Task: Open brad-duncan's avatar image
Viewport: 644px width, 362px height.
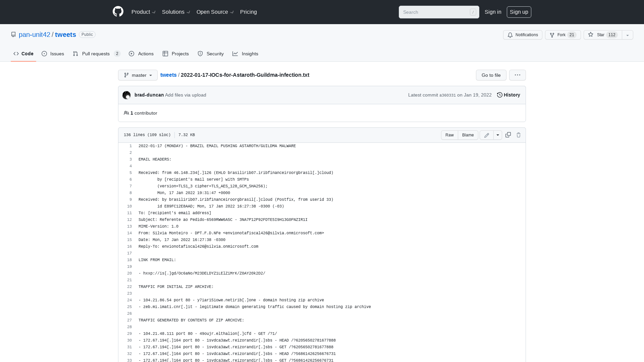Action: 126,95
